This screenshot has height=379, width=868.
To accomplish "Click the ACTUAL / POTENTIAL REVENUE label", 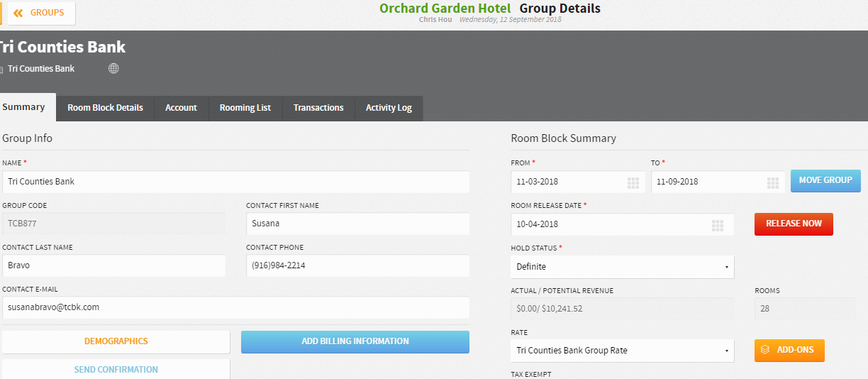I will tap(562, 290).
